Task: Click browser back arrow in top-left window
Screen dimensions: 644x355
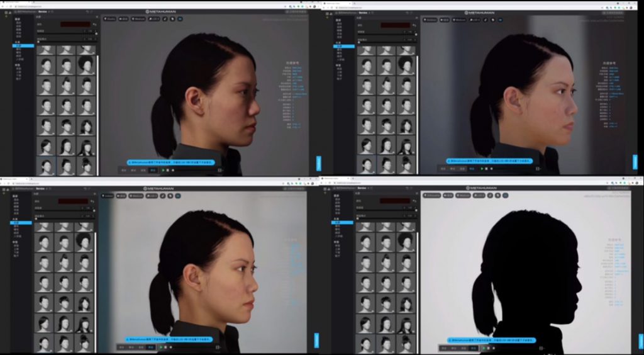Action: (x=2, y=6)
